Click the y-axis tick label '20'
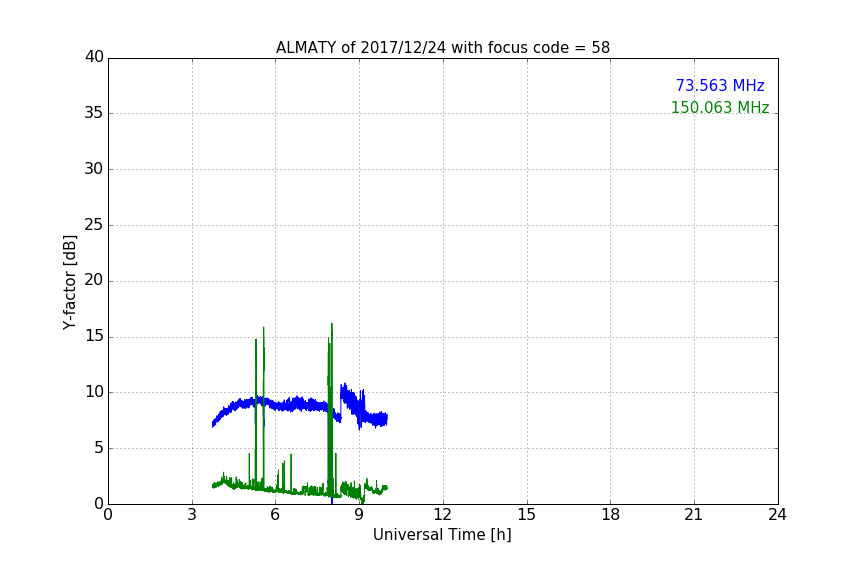Image resolution: width=864 pixels, height=576 pixels. point(94,280)
